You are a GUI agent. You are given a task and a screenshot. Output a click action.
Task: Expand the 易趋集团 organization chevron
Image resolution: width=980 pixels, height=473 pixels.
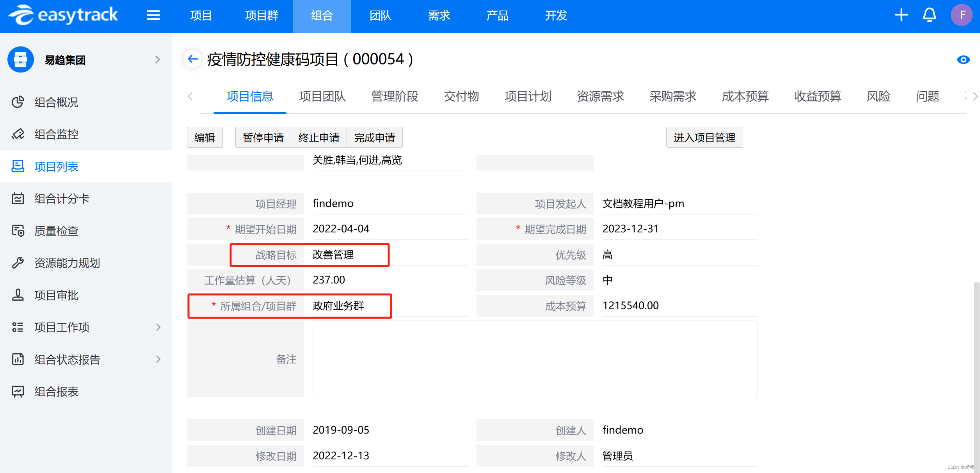(x=158, y=60)
